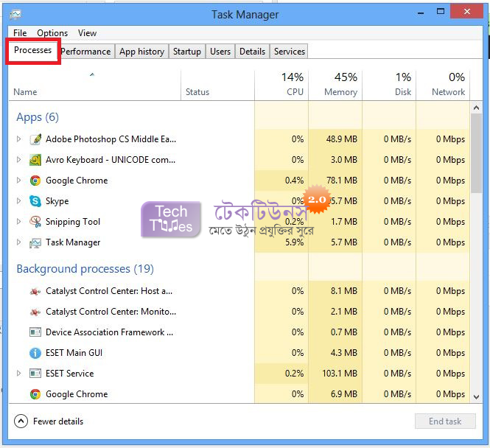Select the ESET Service process name
This screenshot has height=448, width=490.
(x=70, y=374)
